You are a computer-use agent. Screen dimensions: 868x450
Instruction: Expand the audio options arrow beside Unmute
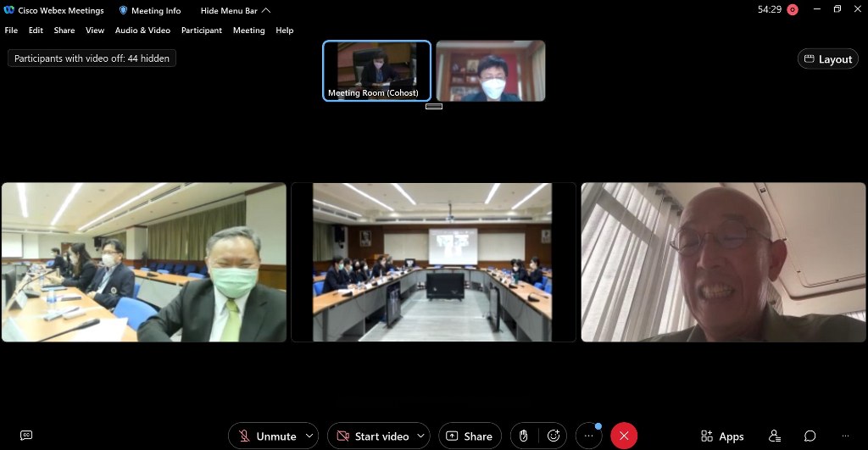[x=309, y=436]
